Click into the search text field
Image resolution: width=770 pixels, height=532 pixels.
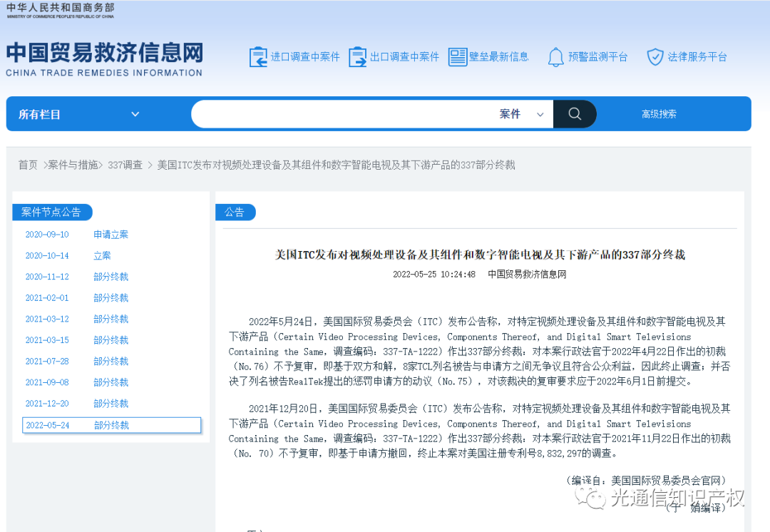click(x=344, y=114)
